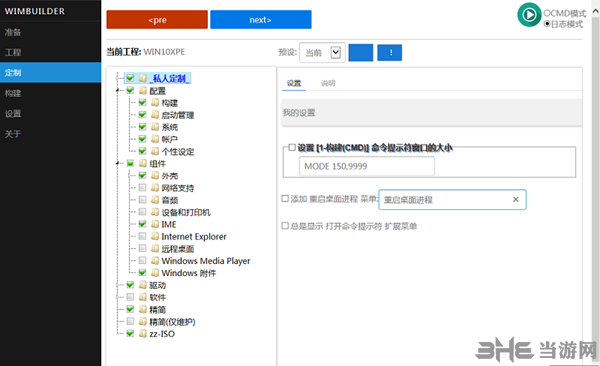Click folder icon next to zz-ISO

143,333
